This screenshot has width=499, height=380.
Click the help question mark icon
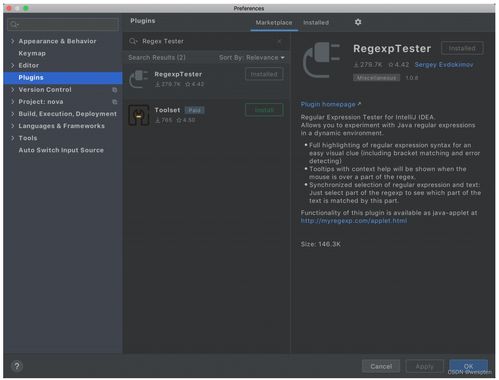(x=17, y=366)
